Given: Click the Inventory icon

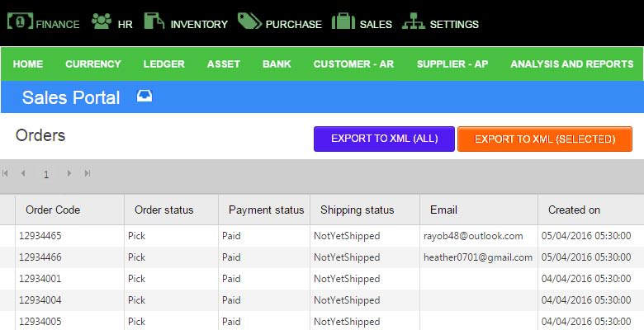Looking at the screenshot, I should coord(154,21).
